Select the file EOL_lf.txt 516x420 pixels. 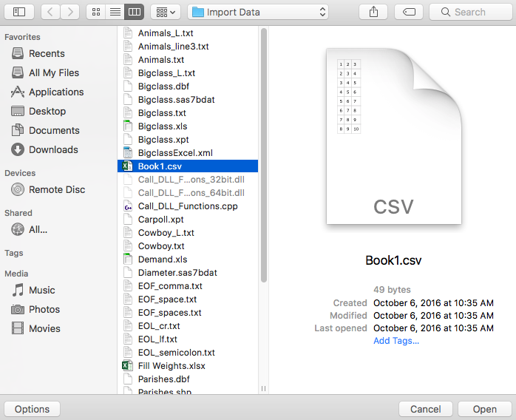coord(188,339)
